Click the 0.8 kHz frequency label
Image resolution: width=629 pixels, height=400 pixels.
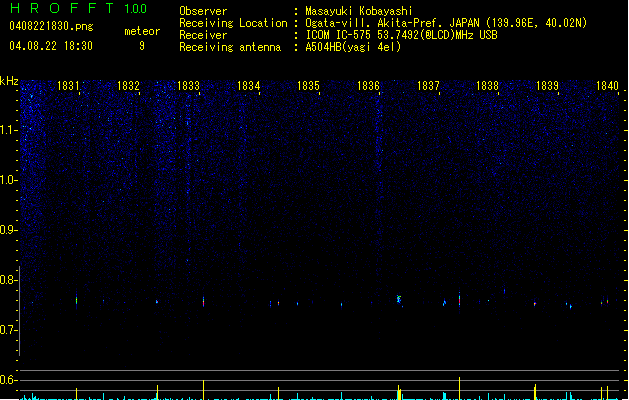[x=8, y=280]
